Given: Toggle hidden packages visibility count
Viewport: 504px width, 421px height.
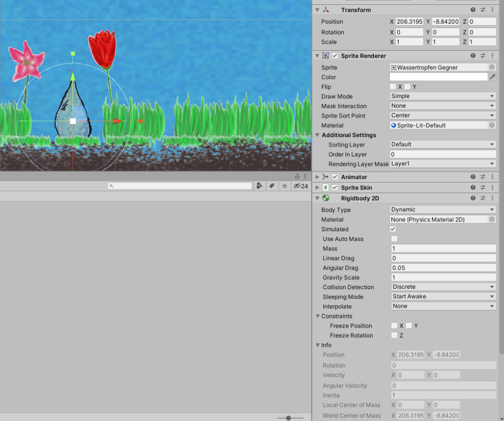Looking at the screenshot, I should tap(300, 186).
